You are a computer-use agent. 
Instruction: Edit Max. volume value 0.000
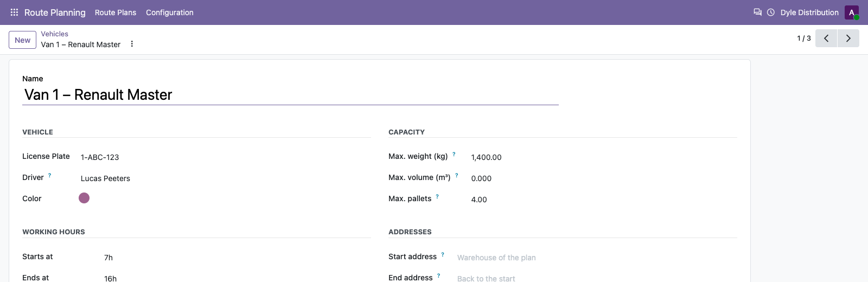pos(603,178)
